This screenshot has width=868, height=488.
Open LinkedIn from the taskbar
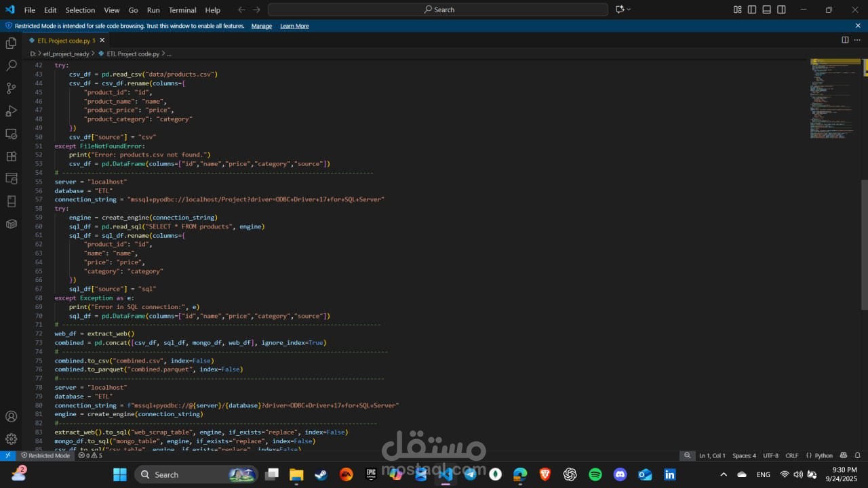click(670, 474)
